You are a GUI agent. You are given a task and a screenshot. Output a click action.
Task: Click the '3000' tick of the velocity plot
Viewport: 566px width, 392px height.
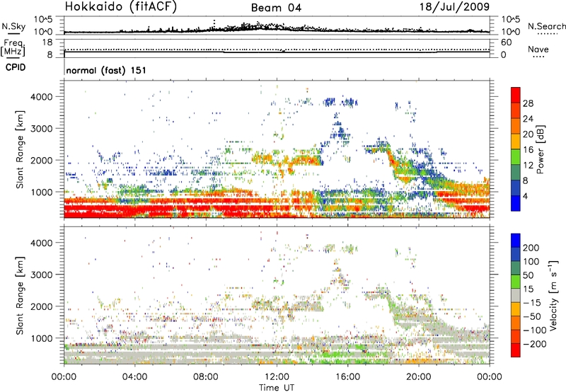pyautogui.click(x=42, y=275)
